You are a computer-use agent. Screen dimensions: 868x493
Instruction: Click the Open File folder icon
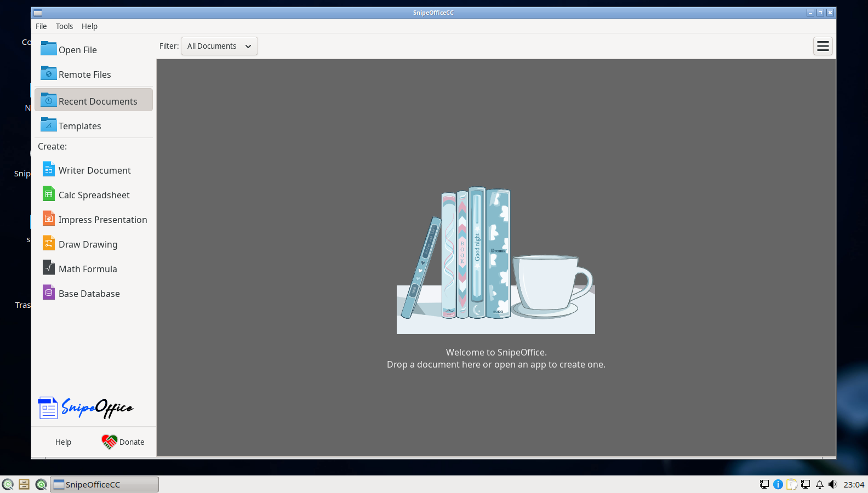click(x=49, y=49)
